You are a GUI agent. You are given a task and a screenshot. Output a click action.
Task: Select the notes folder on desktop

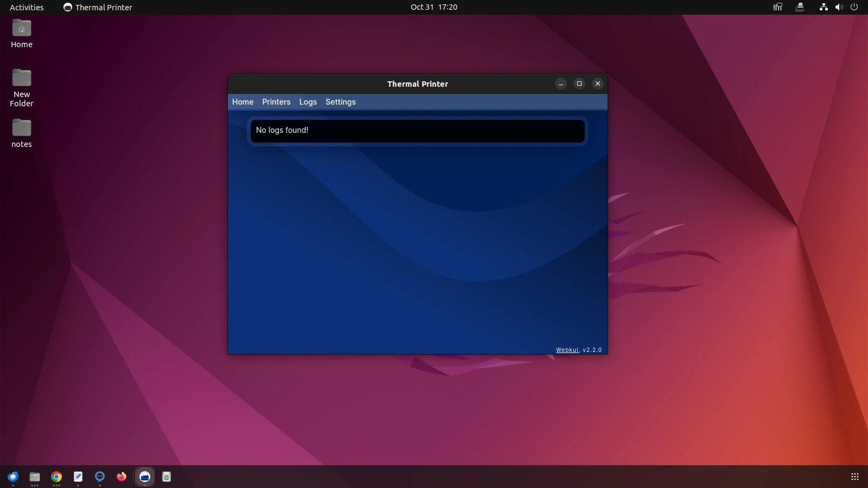[x=22, y=133]
